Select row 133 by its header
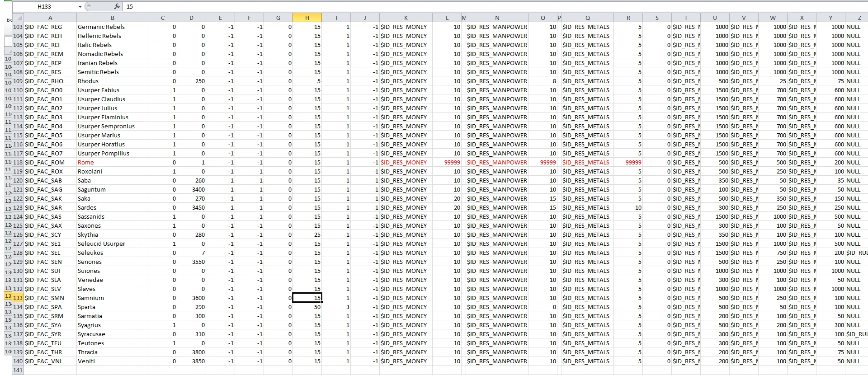The height and width of the screenshot is (375, 868). coord(18,298)
